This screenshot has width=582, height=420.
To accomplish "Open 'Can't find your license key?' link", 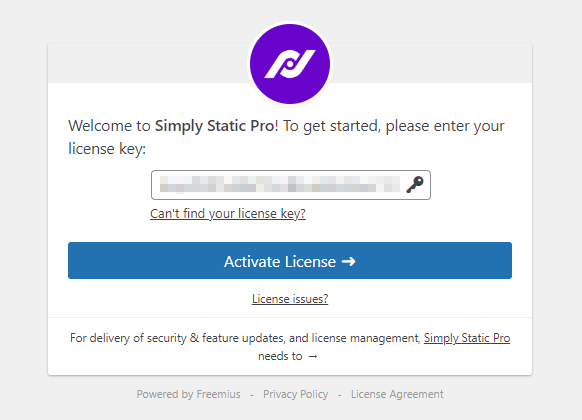I will (228, 214).
